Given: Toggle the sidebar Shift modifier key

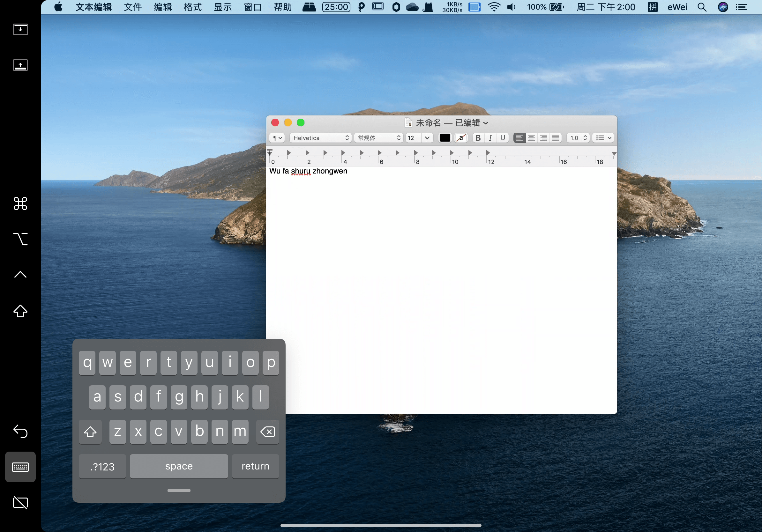Looking at the screenshot, I should [20, 311].
